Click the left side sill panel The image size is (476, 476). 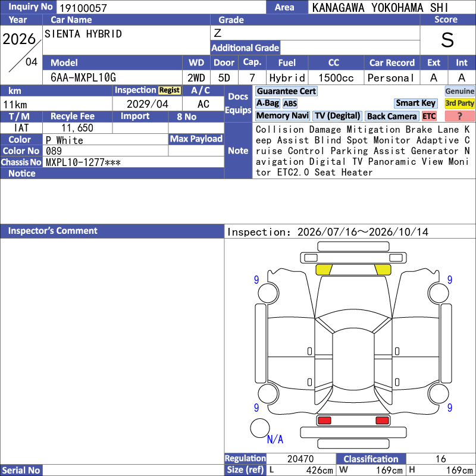pyautogui.click(x=261, y=343)
